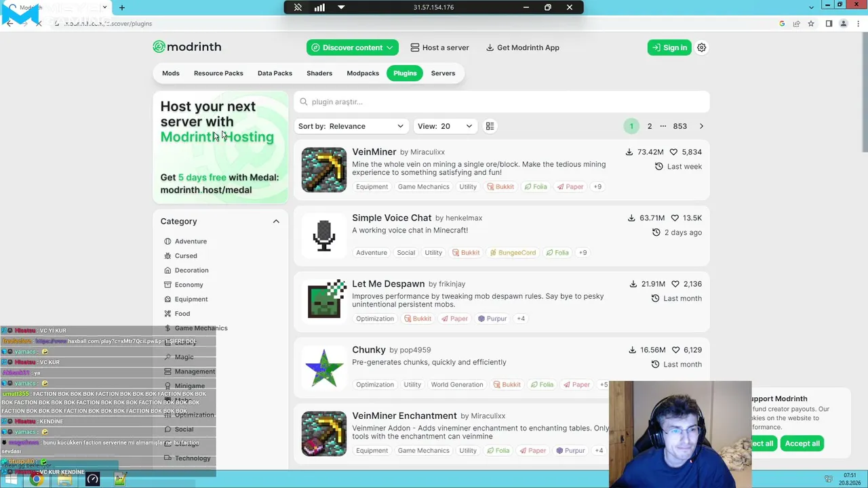Switch to the Mods tab
Image resolution: width=868 pixels, height=488 pixels.
(171, 73)
